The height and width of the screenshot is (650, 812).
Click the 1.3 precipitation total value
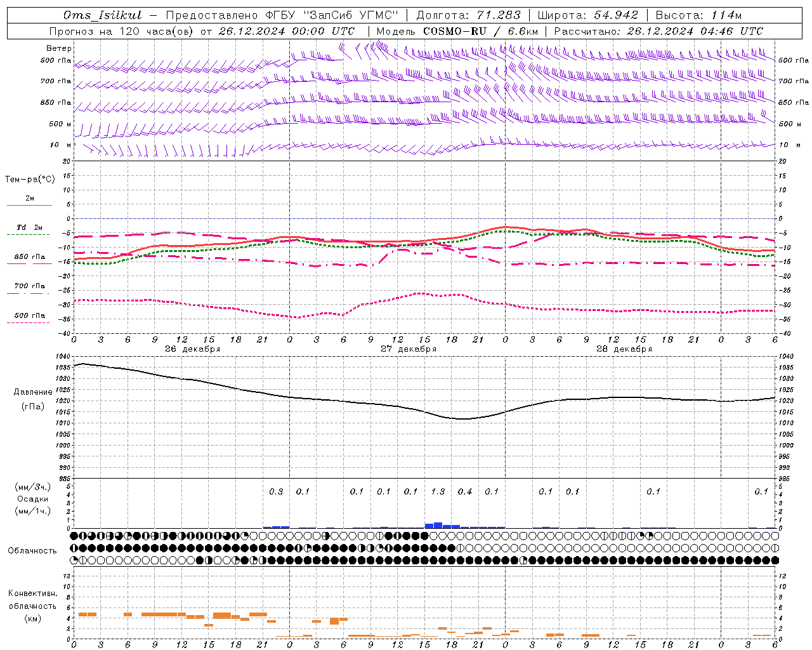click(438, 491)
